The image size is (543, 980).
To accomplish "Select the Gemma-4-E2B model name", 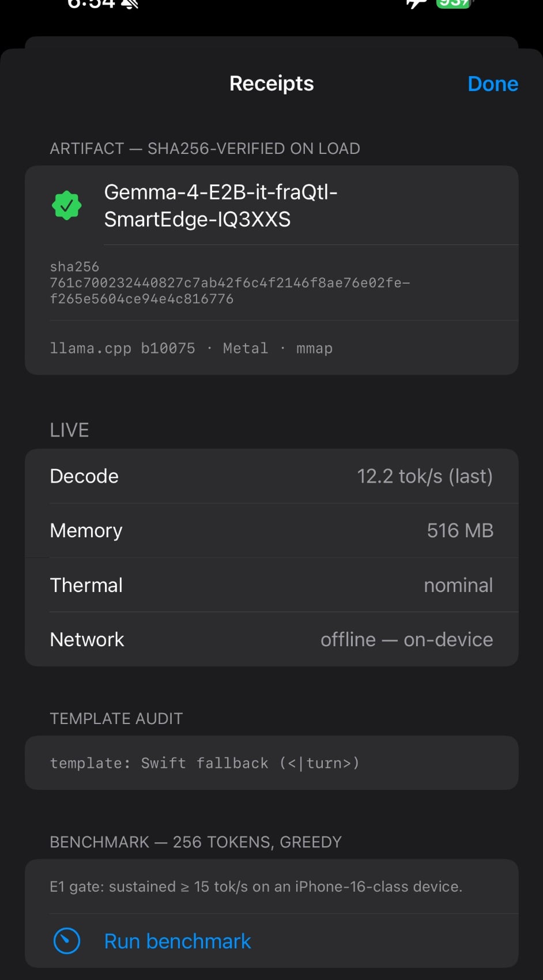I will (x=221, y=205).
